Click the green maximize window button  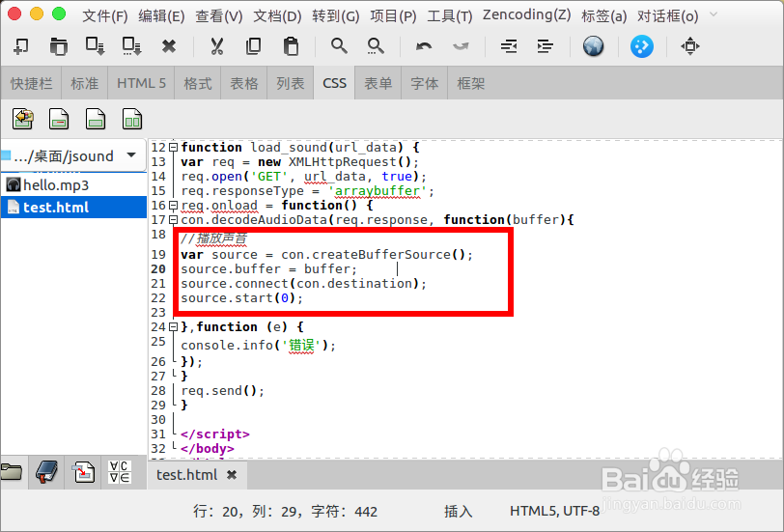click(x=59, y=14)
